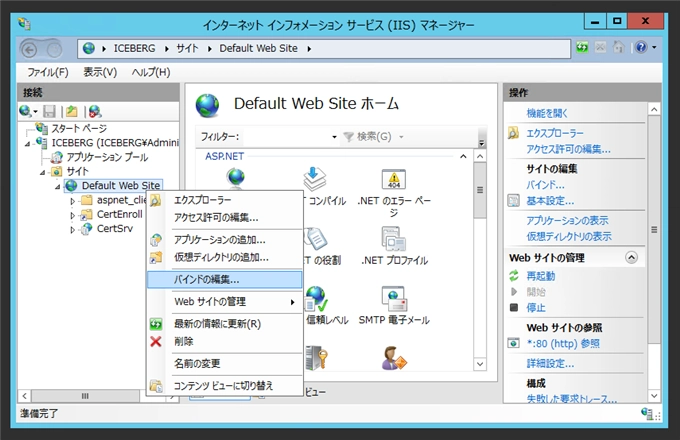680x440 pixels.
Task: Click the 仮想ディレクトリの表示 link
Action: click(x=569, y=236)
